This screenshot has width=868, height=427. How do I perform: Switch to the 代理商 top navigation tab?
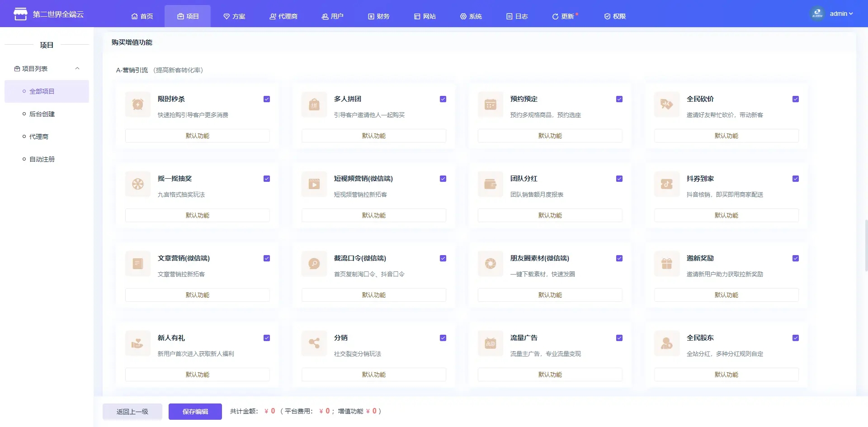coord(283,16)
